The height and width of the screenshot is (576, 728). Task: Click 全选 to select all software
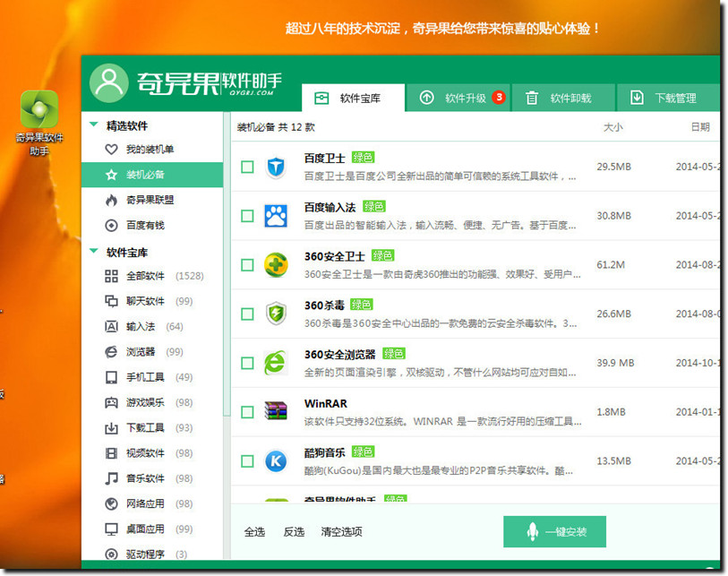coord(255,531)
